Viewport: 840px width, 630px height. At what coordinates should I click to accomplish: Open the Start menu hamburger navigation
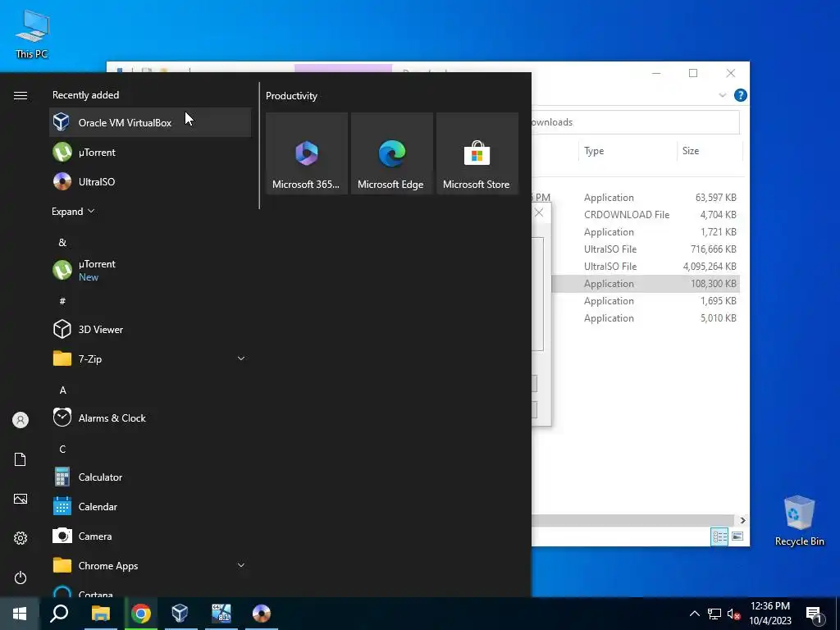pyautogui.click(x=21, y=95)
